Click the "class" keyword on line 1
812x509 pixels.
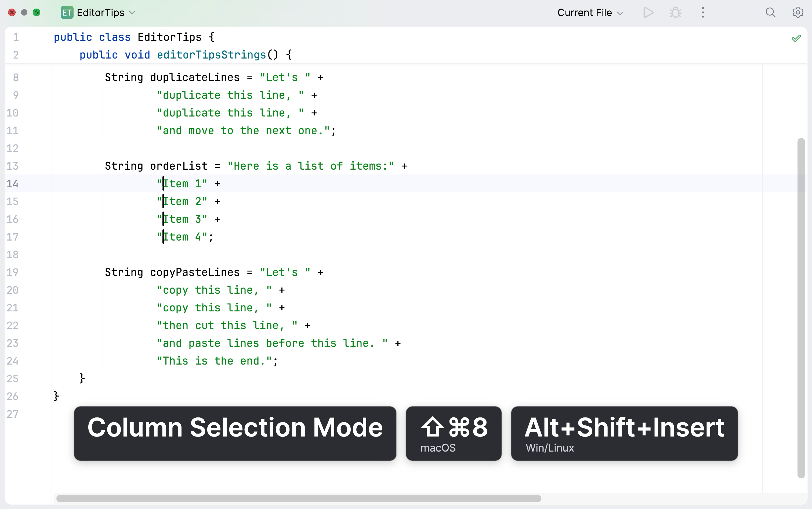tap(115, 37)
